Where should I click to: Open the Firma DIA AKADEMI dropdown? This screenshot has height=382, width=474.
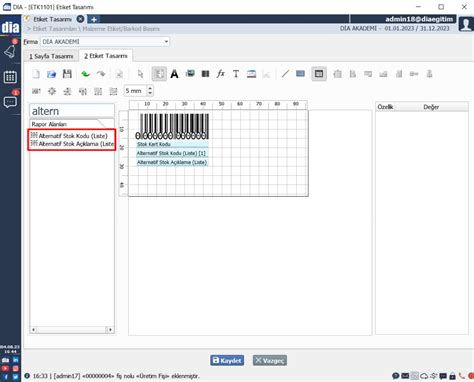105,42
